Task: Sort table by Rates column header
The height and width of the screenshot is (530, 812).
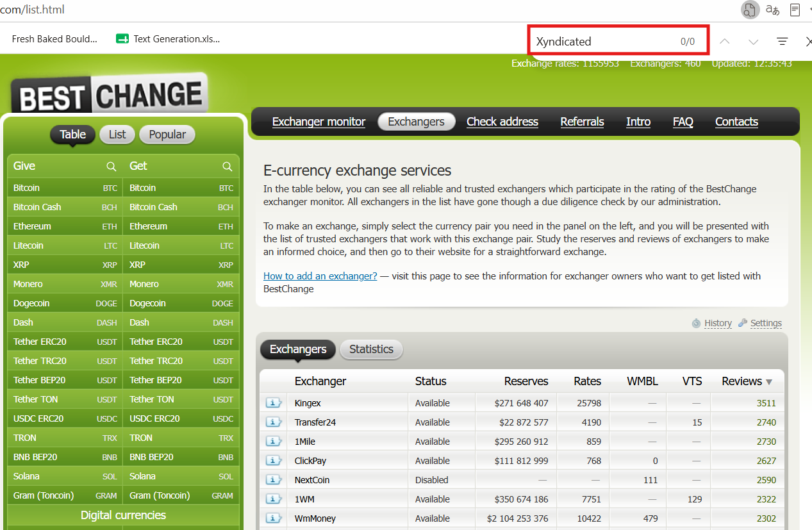Action: (588, 381)
